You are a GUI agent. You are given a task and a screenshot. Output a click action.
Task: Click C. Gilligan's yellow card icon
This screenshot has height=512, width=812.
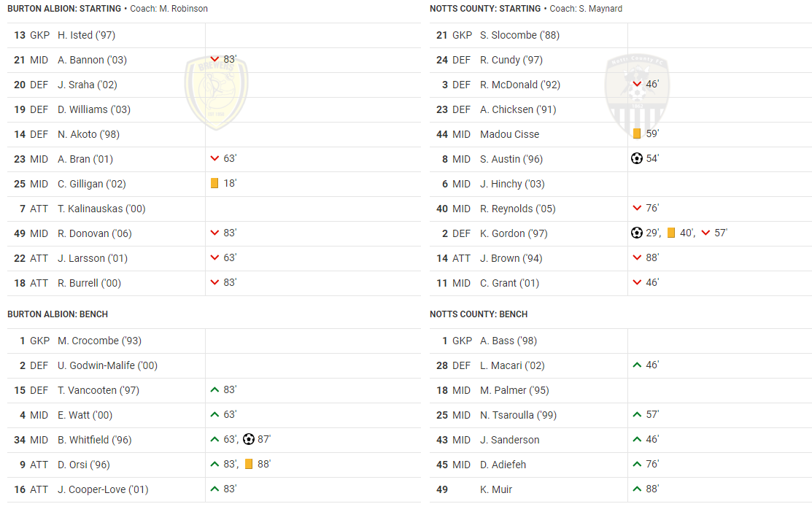click(214, 183)
